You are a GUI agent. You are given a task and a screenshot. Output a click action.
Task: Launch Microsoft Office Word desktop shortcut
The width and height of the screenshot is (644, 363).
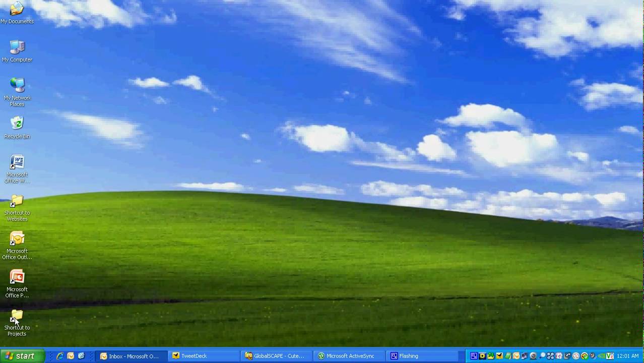(x=17, y=162)
